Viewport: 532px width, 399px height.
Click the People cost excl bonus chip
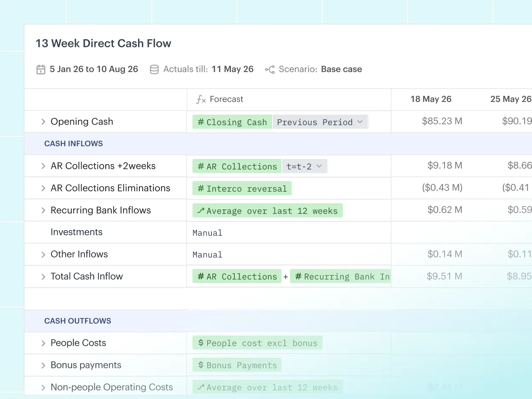(257, 343)
